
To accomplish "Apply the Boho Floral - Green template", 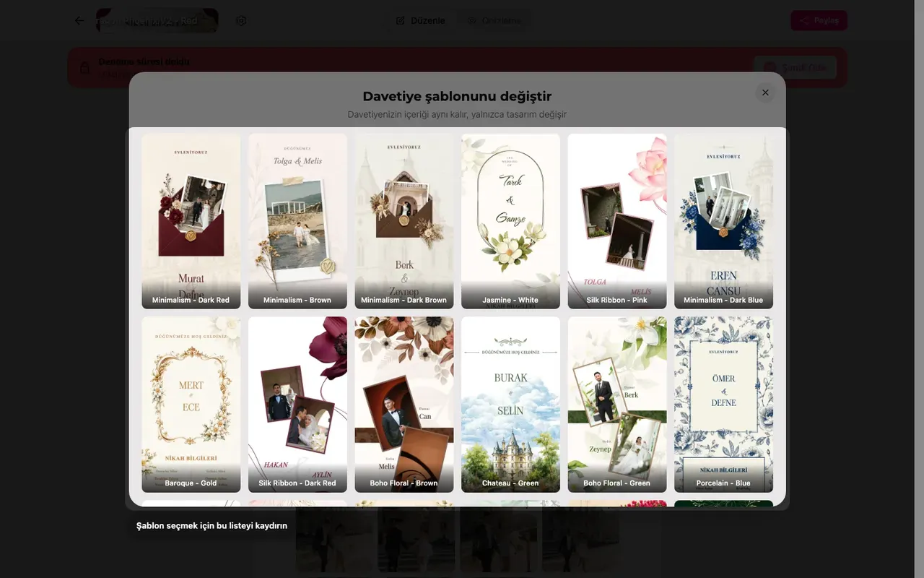I will tap(617, 405).
